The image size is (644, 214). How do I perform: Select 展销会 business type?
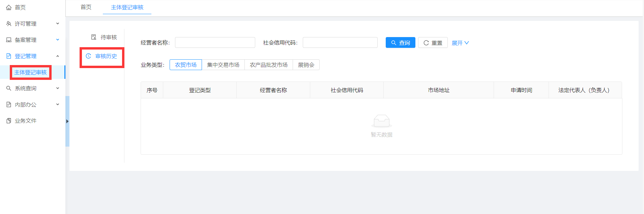point(306,65)
